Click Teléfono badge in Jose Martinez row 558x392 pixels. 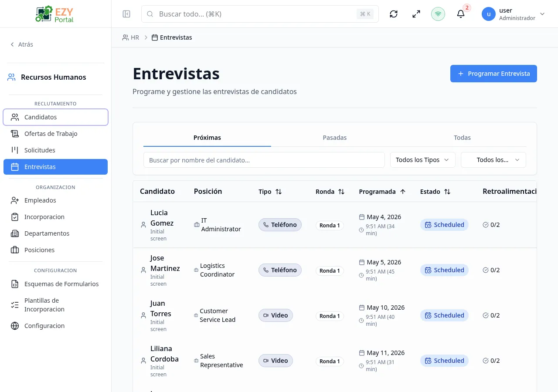pyautogui.click(x=280, y=270)
